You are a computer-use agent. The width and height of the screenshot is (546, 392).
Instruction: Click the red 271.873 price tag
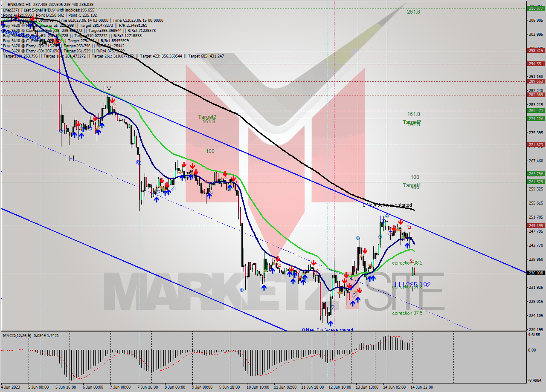click(x=536, y=144)
